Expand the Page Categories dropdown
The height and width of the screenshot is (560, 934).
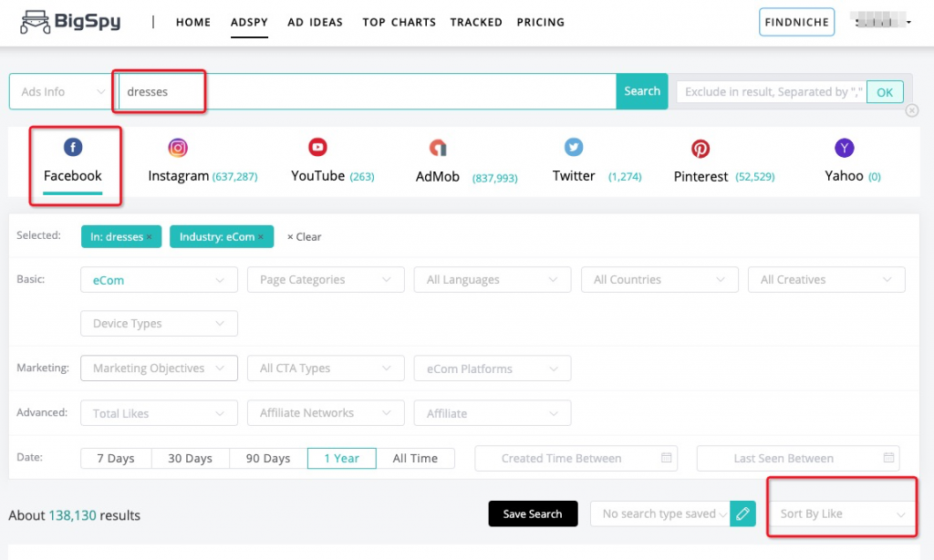click(x=326, y=280)
